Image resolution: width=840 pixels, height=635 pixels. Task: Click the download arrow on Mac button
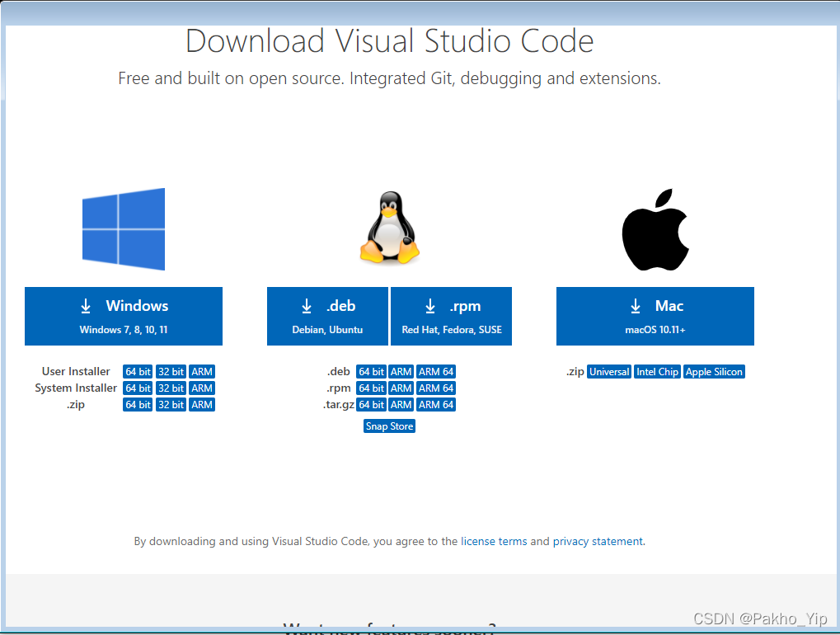coord(636,306)
